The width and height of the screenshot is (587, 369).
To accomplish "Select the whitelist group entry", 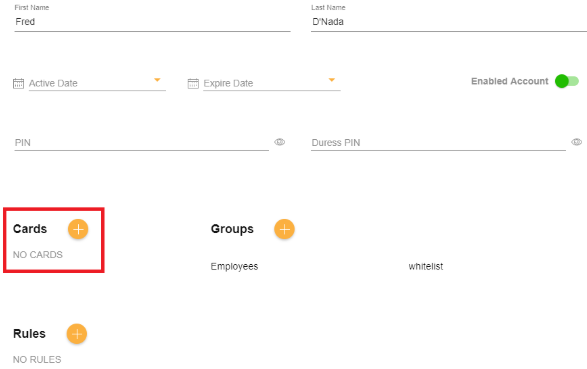I will tap(426, 266).
